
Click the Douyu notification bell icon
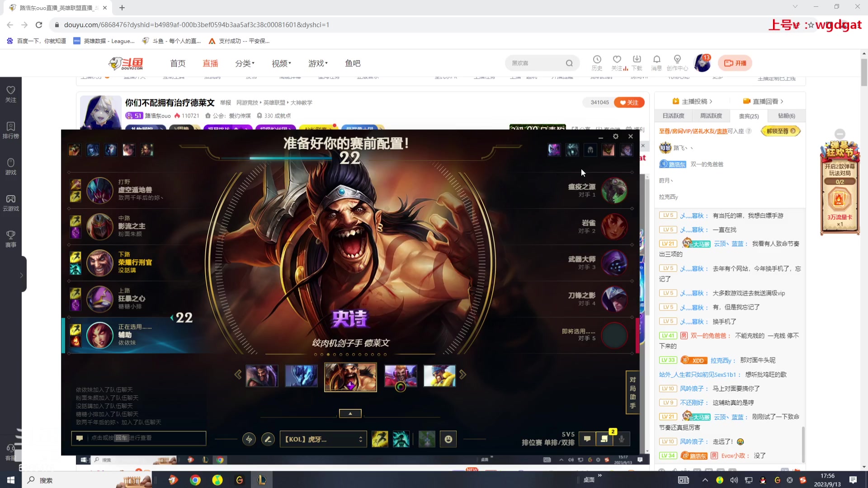656,60
